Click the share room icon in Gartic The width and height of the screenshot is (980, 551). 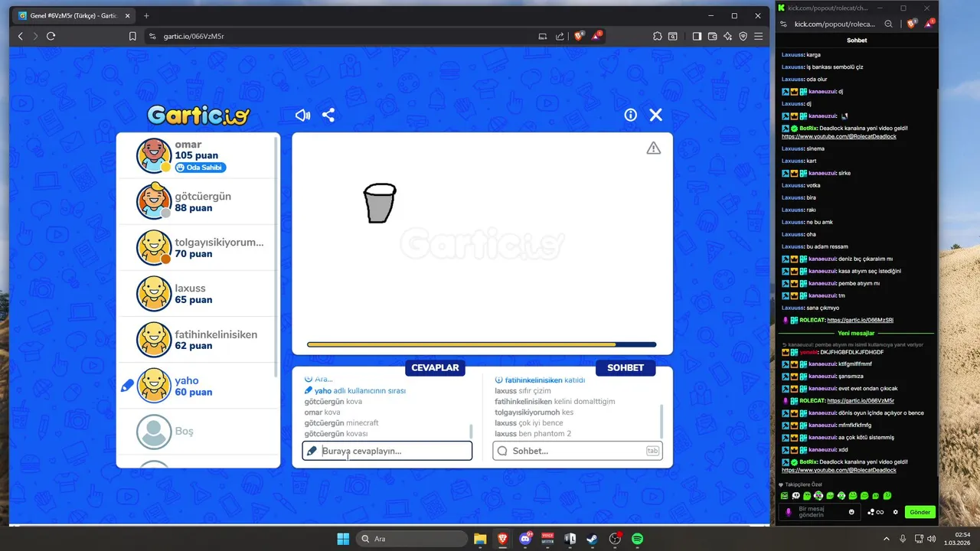pos(328,115)
